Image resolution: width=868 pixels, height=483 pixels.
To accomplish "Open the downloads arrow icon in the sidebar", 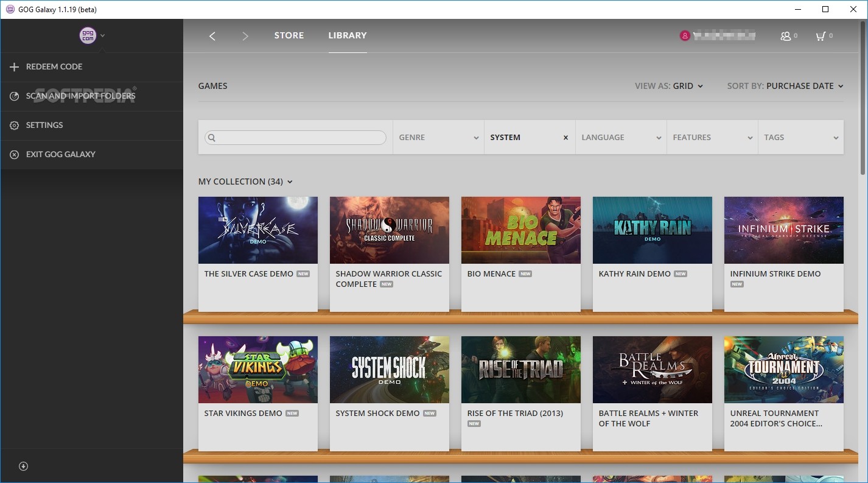I will click(24, 467).
